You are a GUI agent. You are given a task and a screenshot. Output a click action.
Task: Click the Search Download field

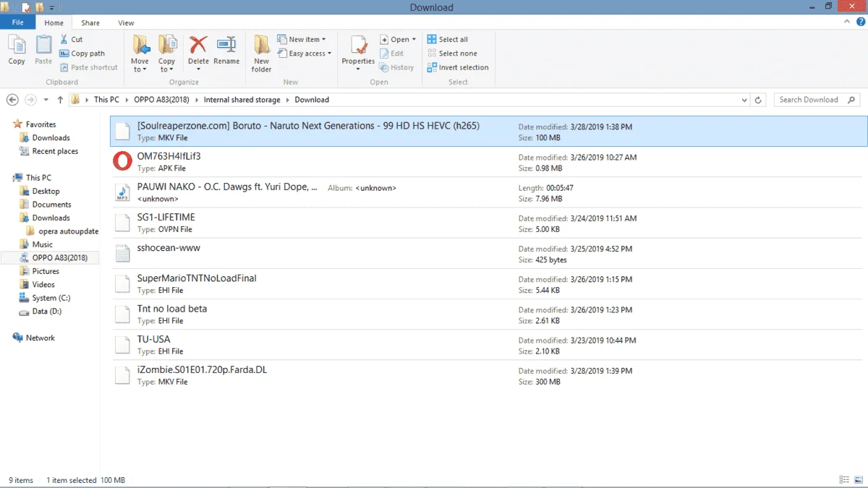(x=817, y=100)
